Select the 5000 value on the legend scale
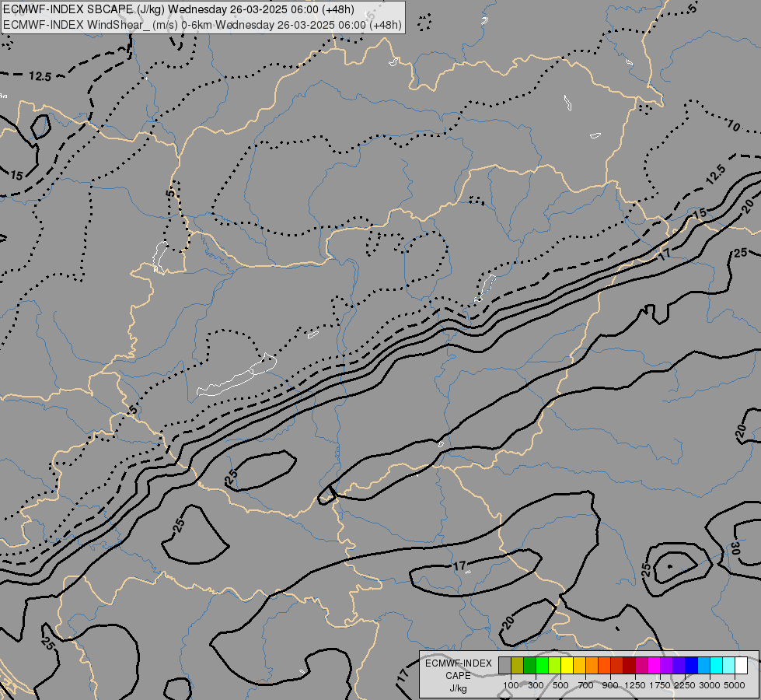The image size is (761, 700). pyautogui.click(x=735, y=685)
